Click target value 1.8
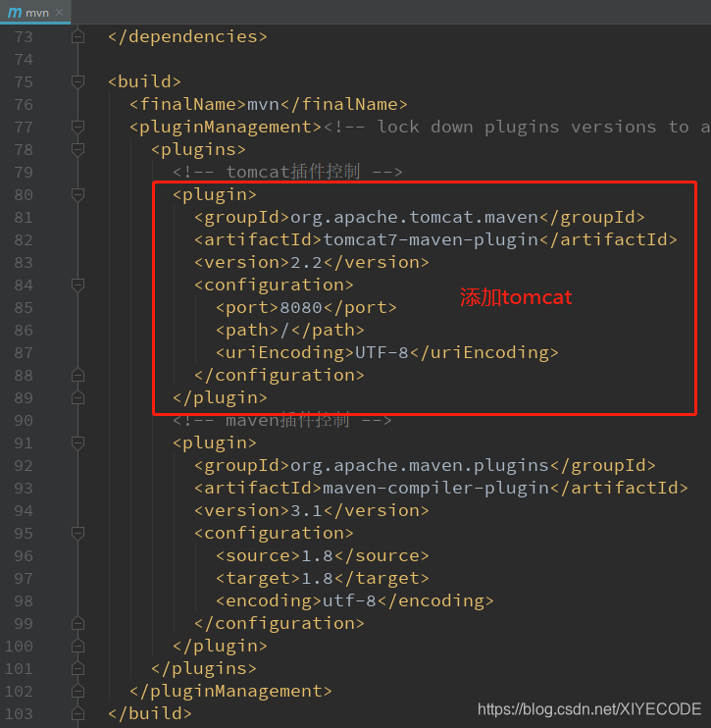The height and width of the screenshot is (728, 711). tap(317, 579)
